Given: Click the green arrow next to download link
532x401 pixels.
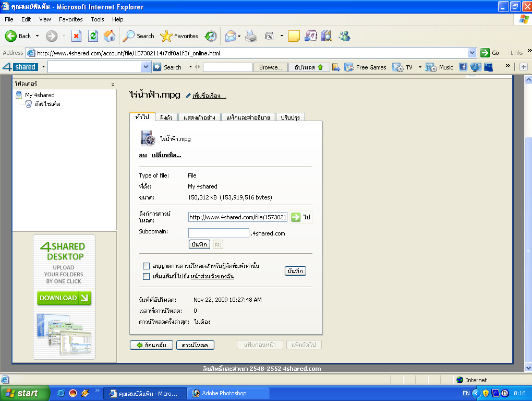Looking at the screenshot, I should pyautogui.click(x=296, y=217).
